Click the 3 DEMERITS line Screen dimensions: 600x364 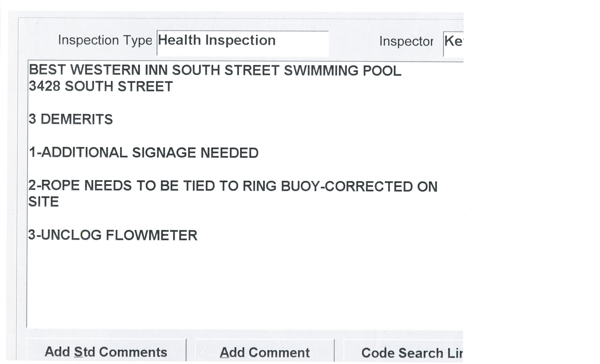71,119
